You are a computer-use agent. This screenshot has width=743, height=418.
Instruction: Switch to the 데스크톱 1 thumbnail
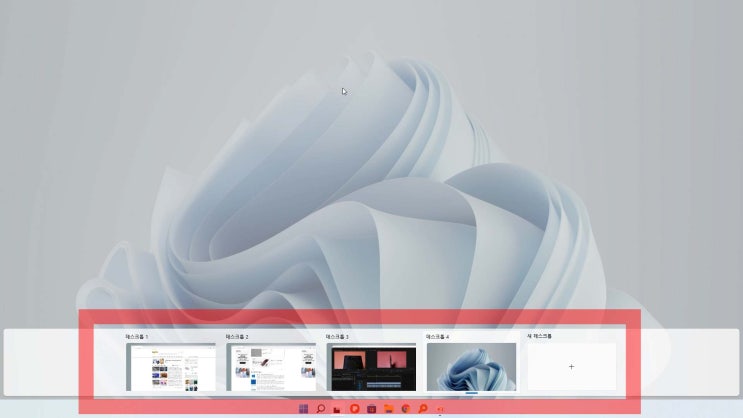(x=171, y=367)
